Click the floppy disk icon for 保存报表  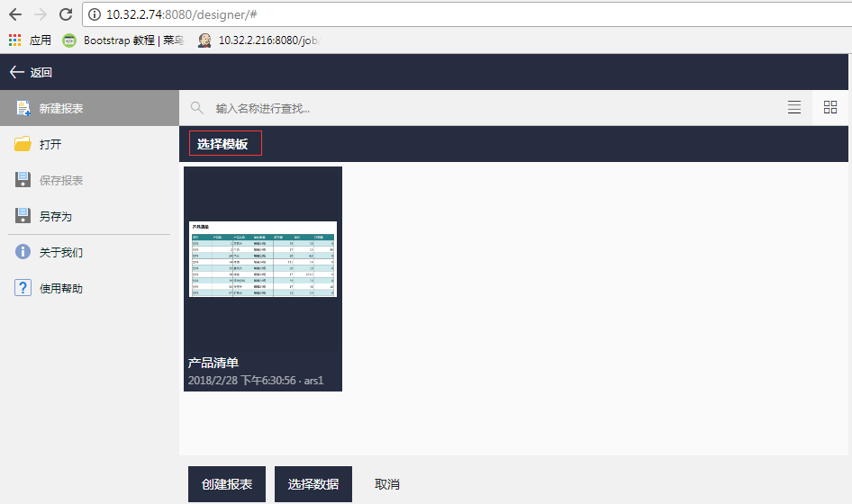(x=23, y=180)
